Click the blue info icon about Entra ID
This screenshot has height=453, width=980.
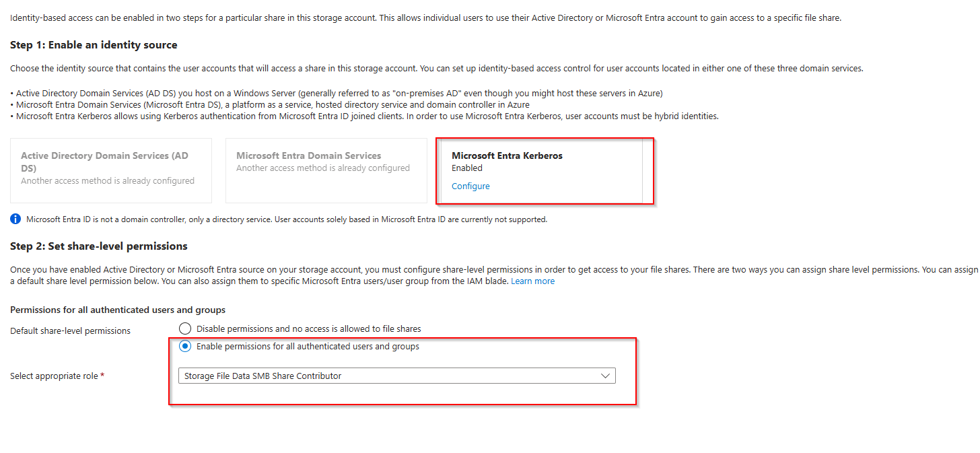[x=15, y=219]
